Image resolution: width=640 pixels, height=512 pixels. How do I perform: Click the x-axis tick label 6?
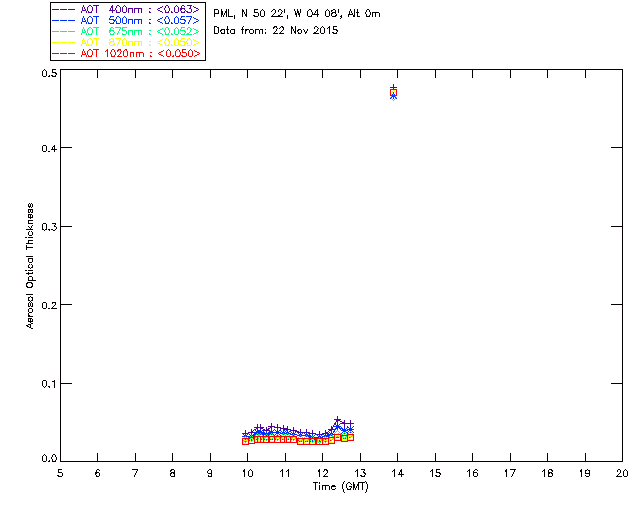click(98, 473)
